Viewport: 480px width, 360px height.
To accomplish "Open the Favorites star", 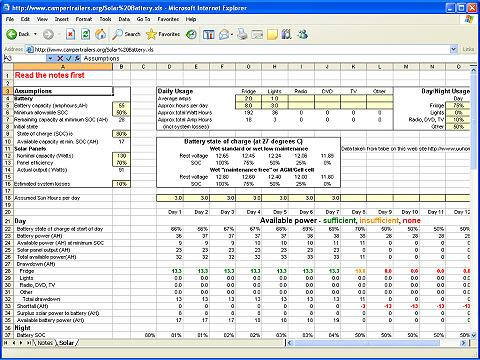I will coord(163,34).
